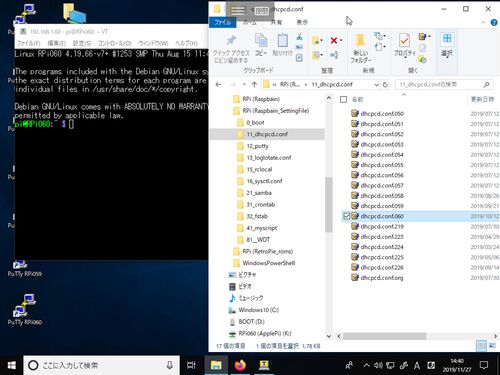This screenshot has width=500, height=375.
Task: Open Firefox from the taskbar
Action: pos(240,365)
